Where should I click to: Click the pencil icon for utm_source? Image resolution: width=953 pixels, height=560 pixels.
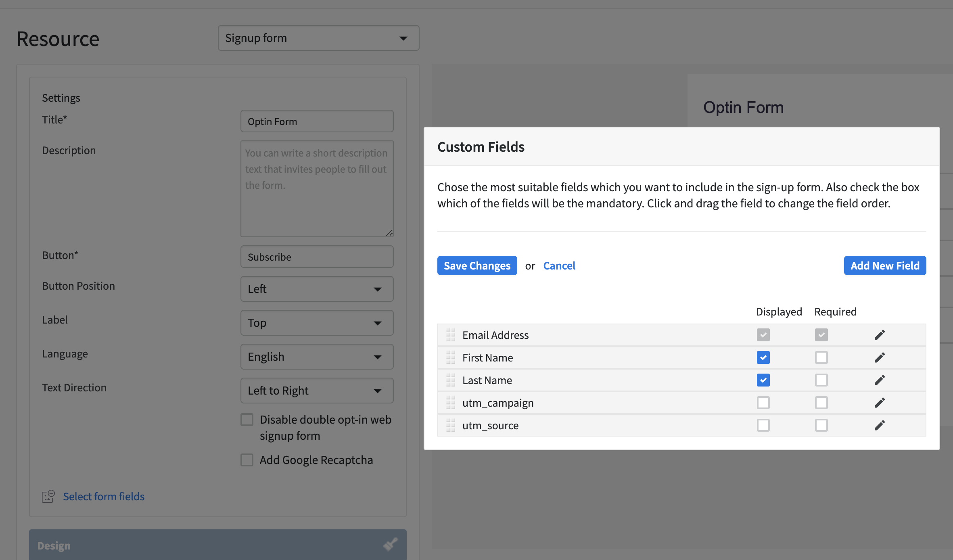tap(880, 425)
